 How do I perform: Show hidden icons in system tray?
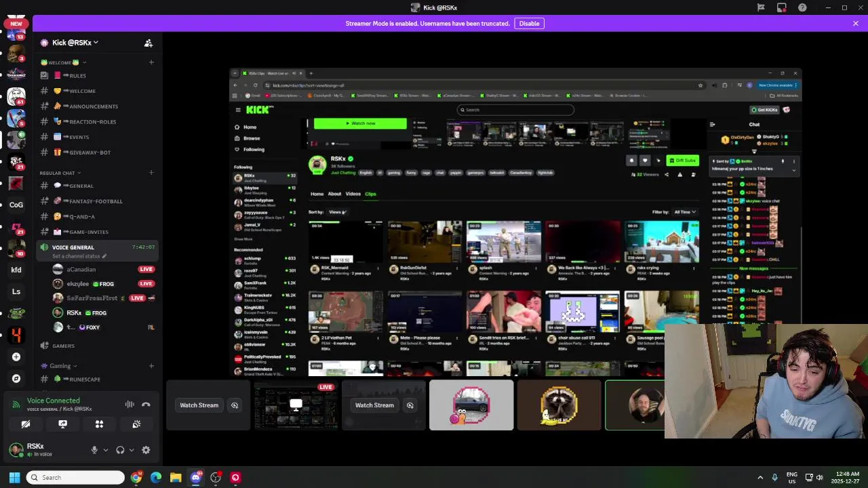[760, 477]
